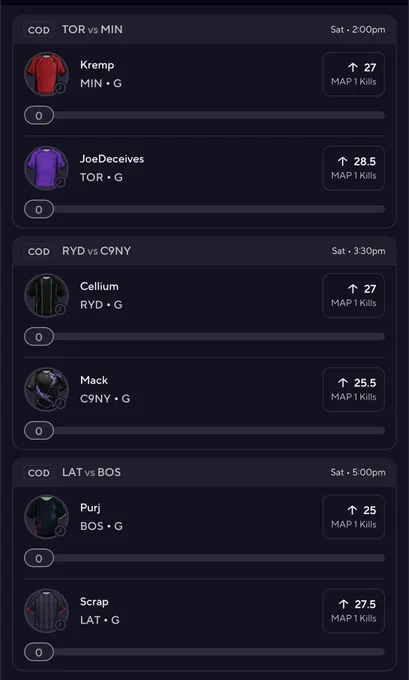The image size is (409, 680).
Task: Choose Mack's 25.5 MAP 1 Kills projection
Action: click(x=353, y=389)
